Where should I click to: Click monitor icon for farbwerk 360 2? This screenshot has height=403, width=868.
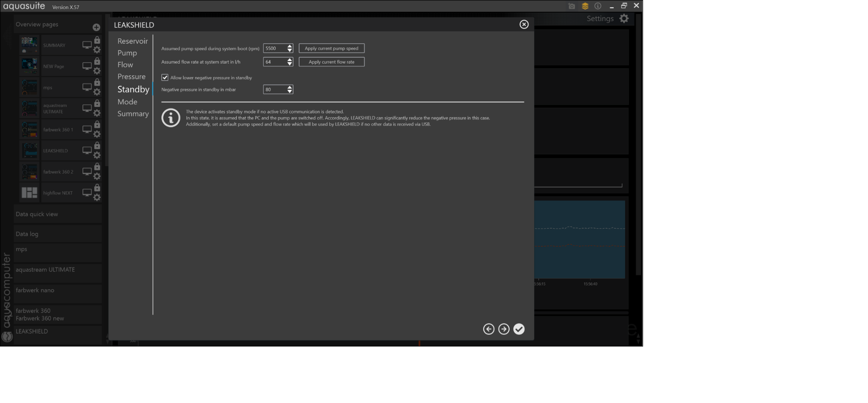click(x=87, y=172)
